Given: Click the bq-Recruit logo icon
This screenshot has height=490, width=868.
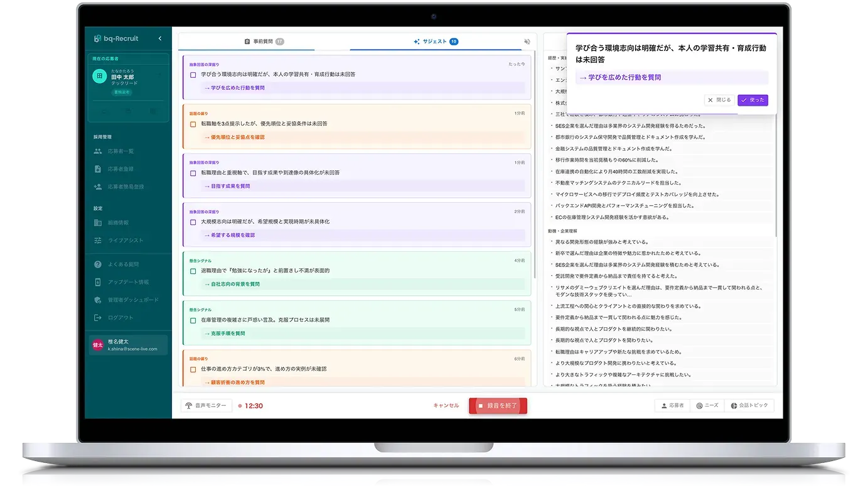Looking at the screenshot, I should pyautogui.click(x=97, y=39).
